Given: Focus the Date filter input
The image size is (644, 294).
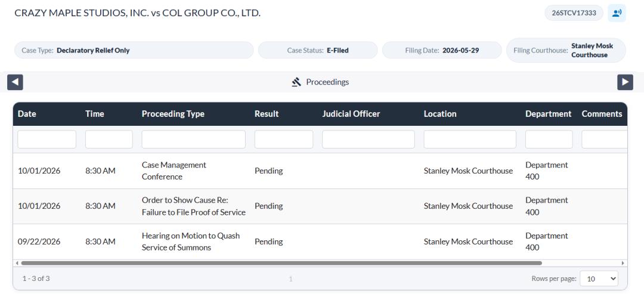Looking at the screenshot, I should 47,139.
